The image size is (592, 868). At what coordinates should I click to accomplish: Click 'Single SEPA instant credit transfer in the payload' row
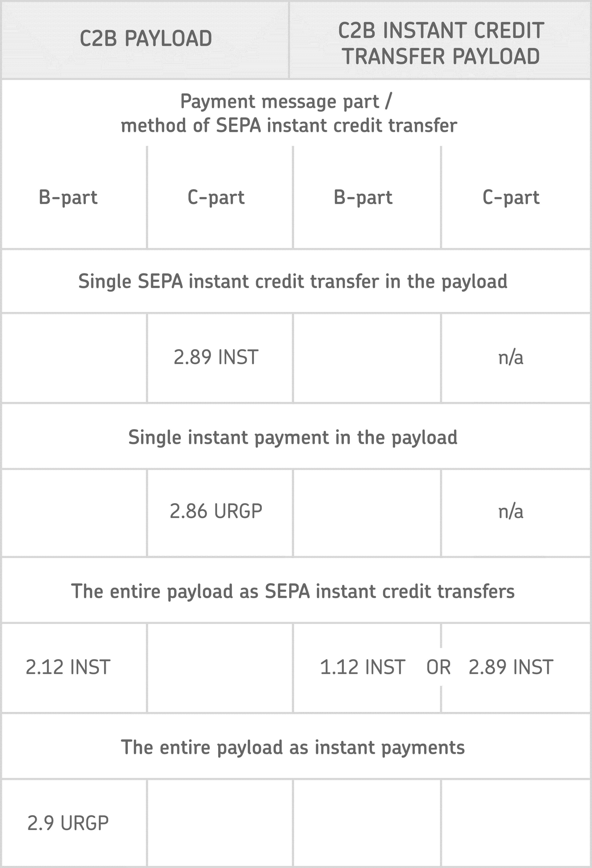point(293,281)
